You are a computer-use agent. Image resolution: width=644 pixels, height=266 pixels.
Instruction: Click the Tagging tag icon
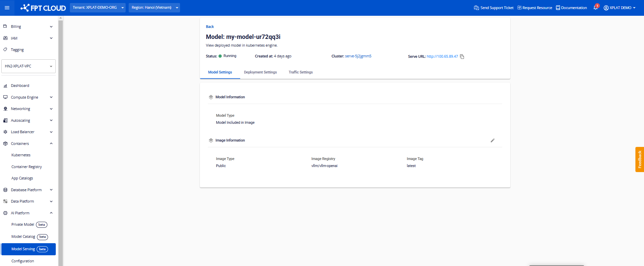(x=5, y=49)
